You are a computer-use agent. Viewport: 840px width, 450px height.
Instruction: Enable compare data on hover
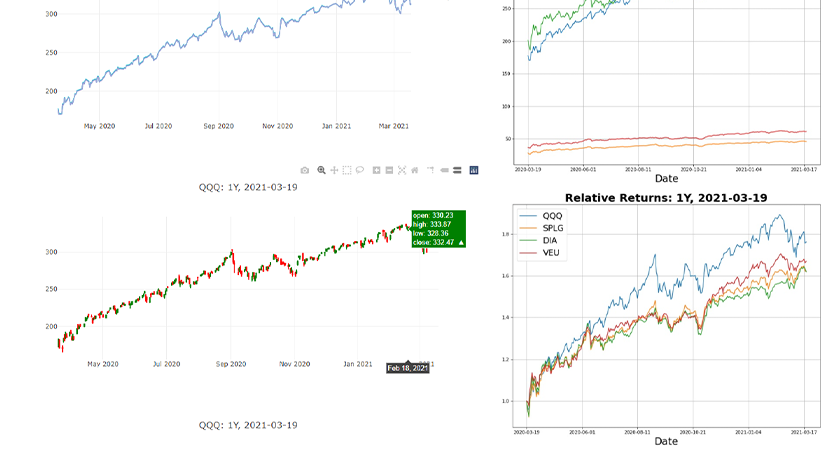coord(457,170)
